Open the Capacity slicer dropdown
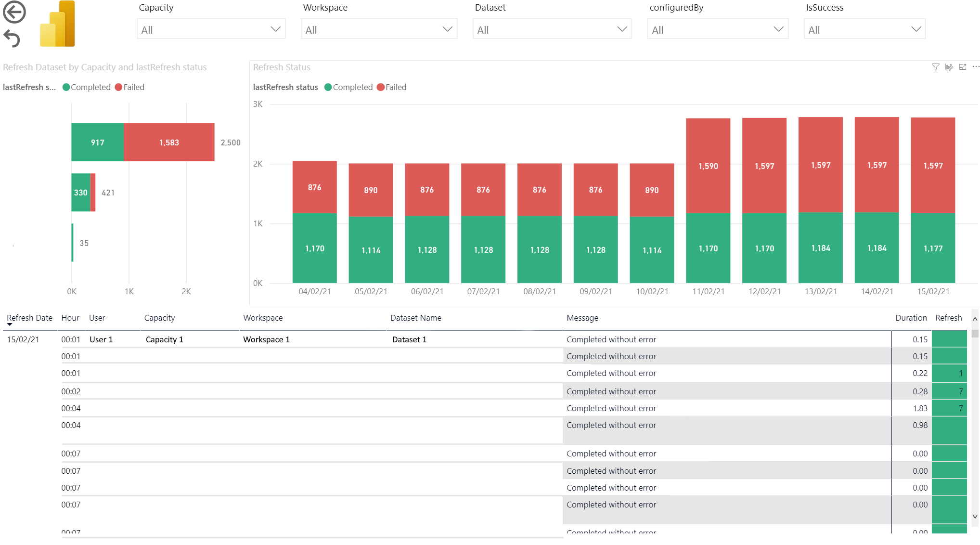Image resolution: width=980 pixels, height=545 pixels. 211,29
